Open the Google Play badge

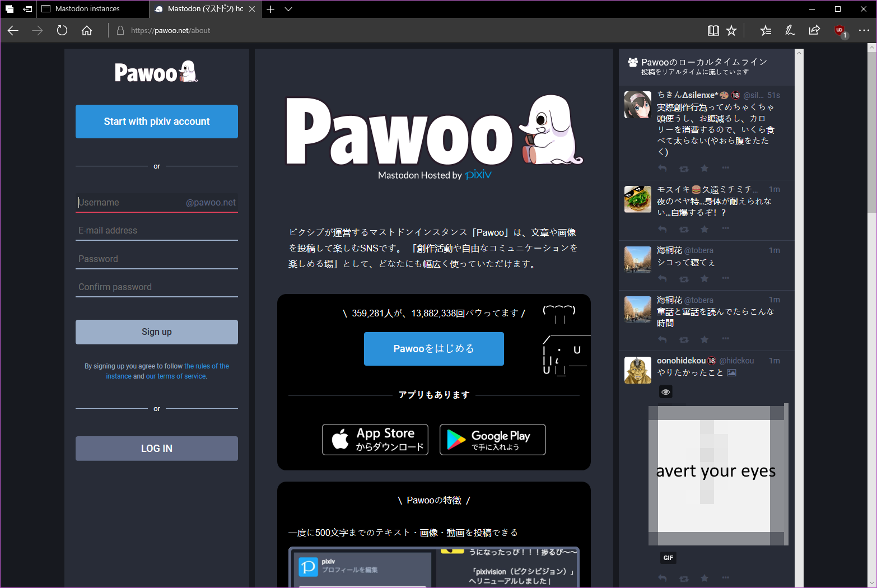(x=493, y=440)
